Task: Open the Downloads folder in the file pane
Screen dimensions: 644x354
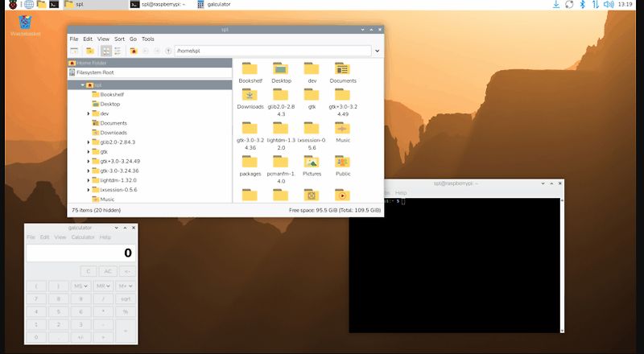Action: pyautogui.click(x=250, y=97)
